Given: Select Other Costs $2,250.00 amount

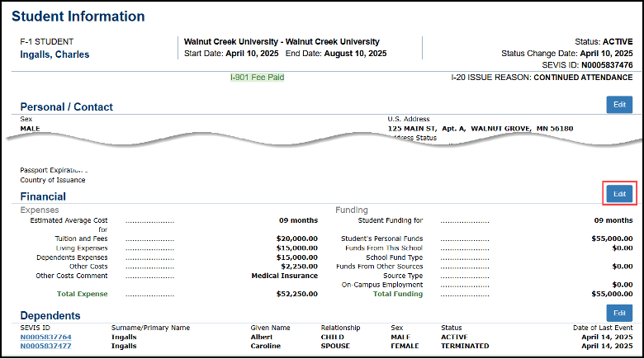Looking at the screenshot, I should 300,267.
